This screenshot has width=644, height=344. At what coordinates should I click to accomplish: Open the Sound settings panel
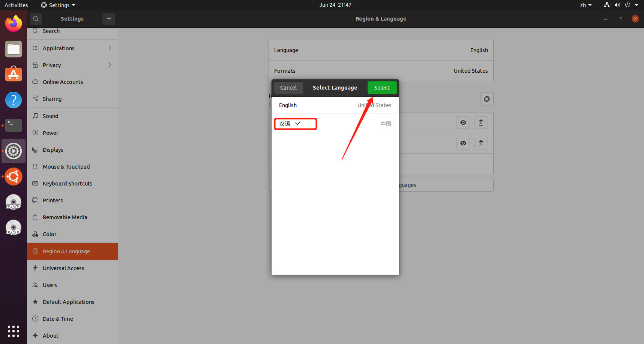point(51,116)
